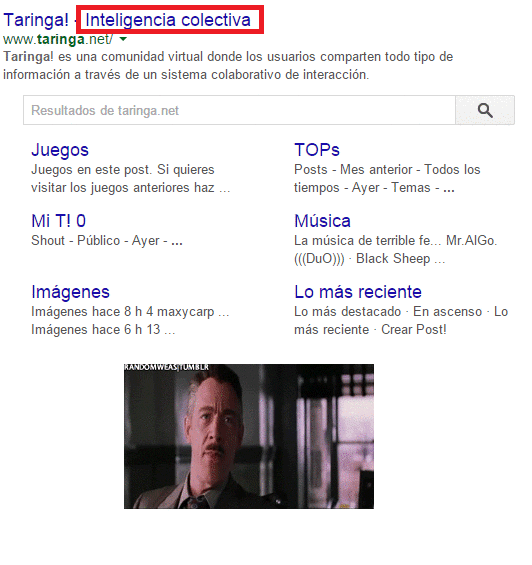
Task: Focus the 'Resultados de taringa.net' search box
Action: point(239,110)
